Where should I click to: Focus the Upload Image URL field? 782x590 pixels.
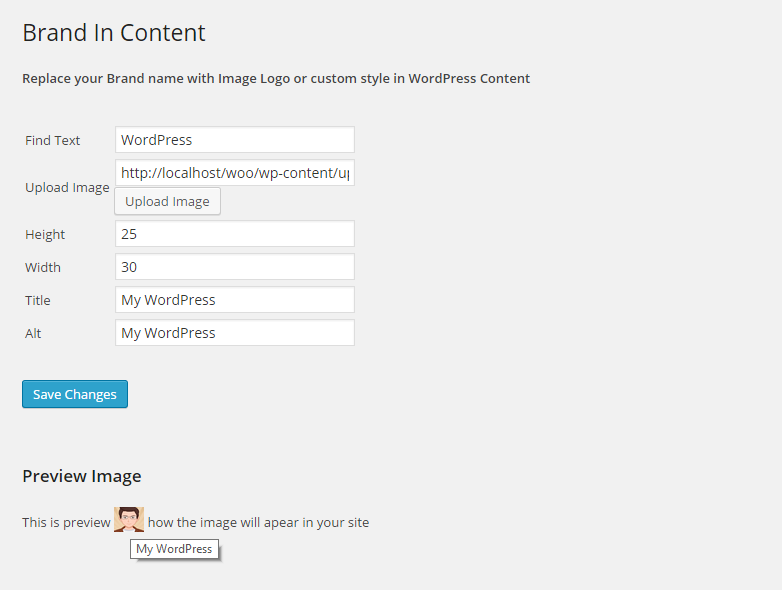coord(235,173)
